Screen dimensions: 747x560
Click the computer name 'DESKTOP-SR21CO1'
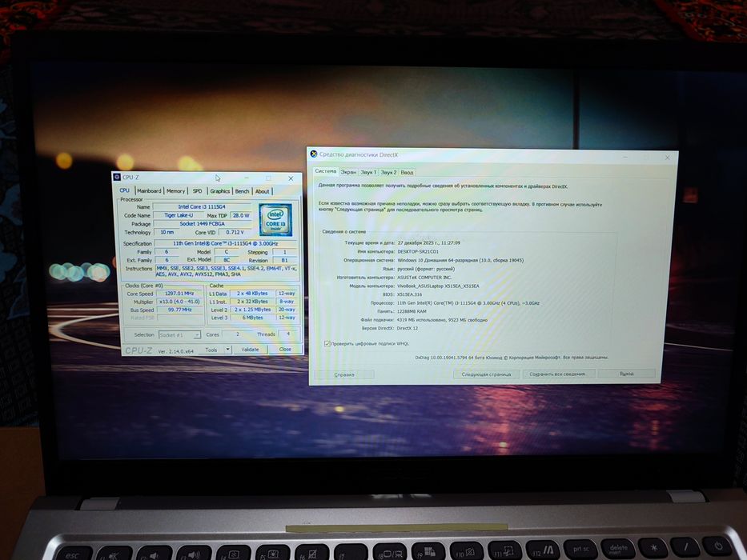(418, 251)
